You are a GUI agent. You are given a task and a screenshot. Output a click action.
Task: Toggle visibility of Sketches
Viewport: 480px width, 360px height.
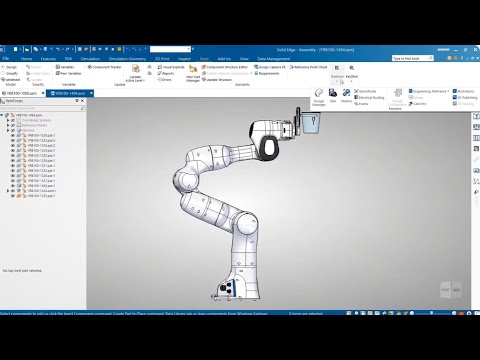(13, 130)
